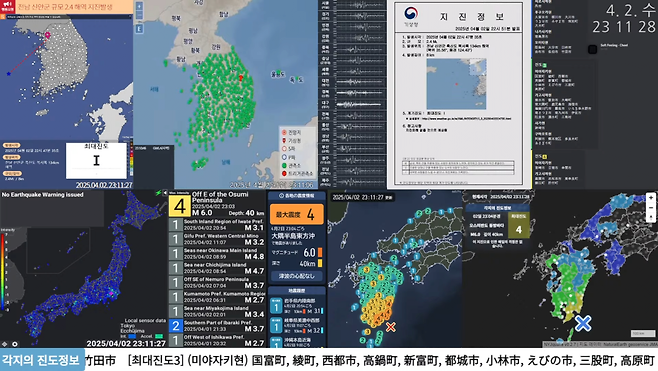Click the blue X epicenter marker
The height and width of the screenshot is (371, 658).
583,323
